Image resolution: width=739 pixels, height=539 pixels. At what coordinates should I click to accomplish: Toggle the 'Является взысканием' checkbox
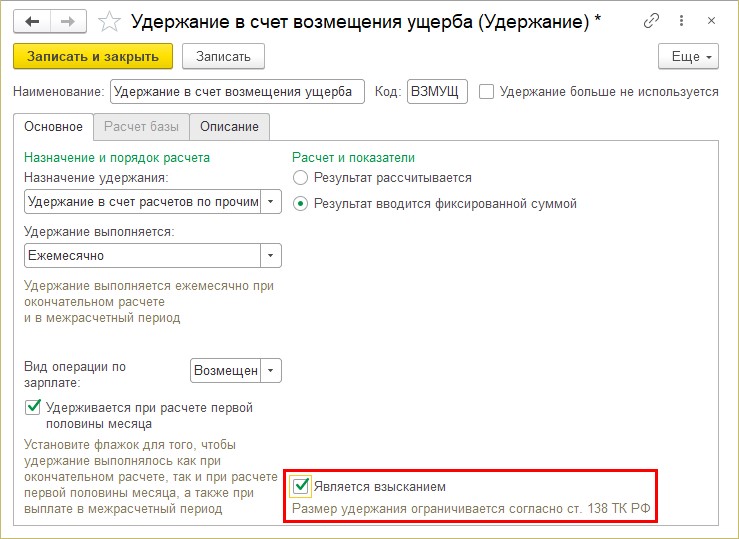[301, 486]
